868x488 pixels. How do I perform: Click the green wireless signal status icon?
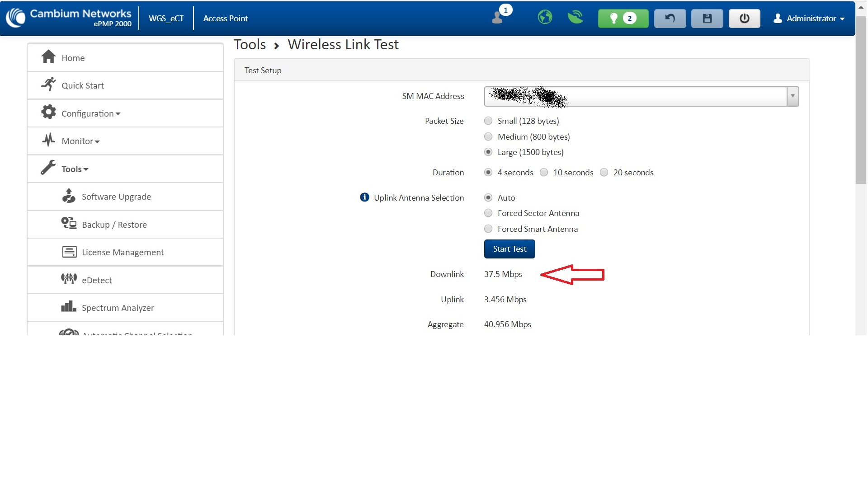click(575, 18)
